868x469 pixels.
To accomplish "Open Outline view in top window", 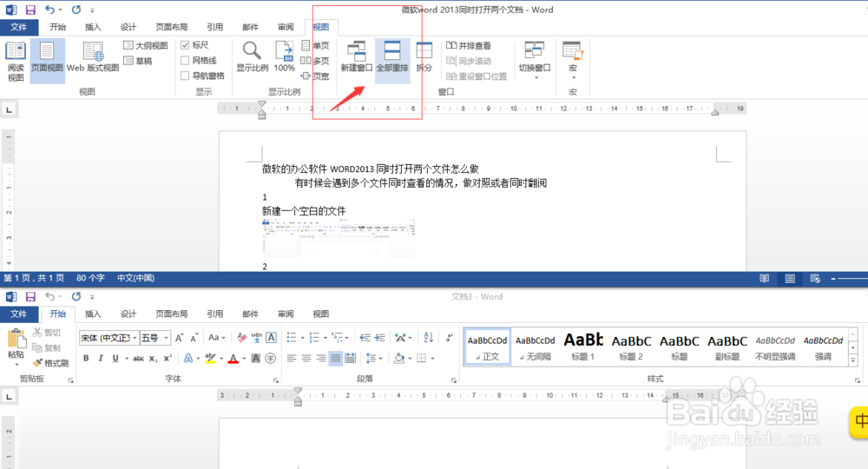I will (x=146, y=45).
